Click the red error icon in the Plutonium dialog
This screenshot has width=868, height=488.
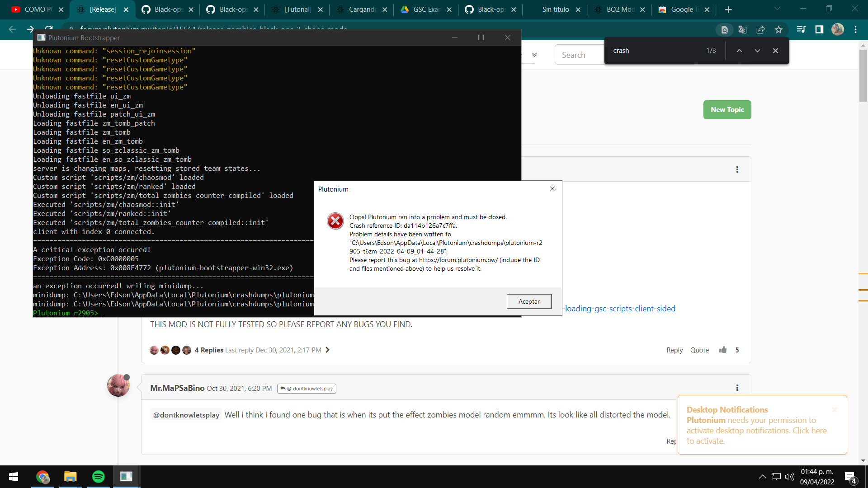[335, 221]
